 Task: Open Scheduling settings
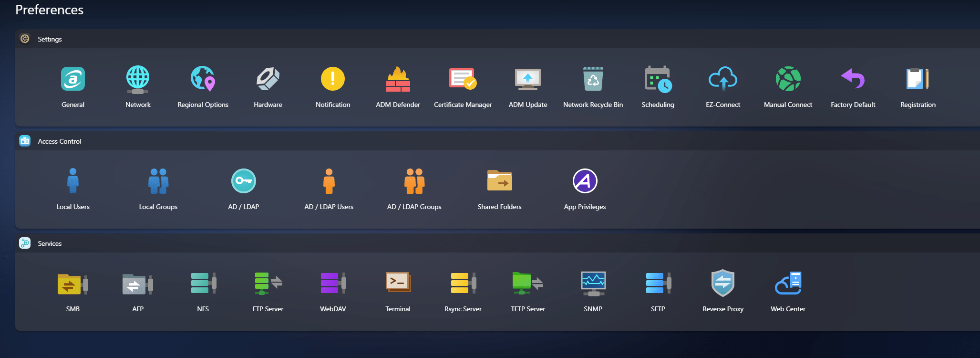pos(658,79)
